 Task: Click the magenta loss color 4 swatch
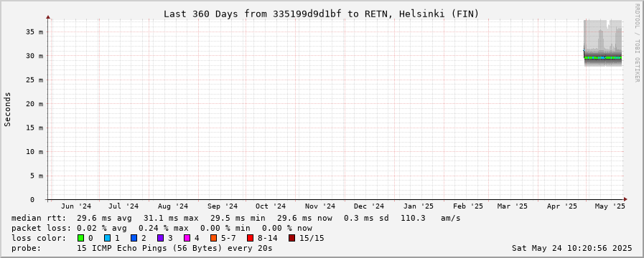click(187, 238)
